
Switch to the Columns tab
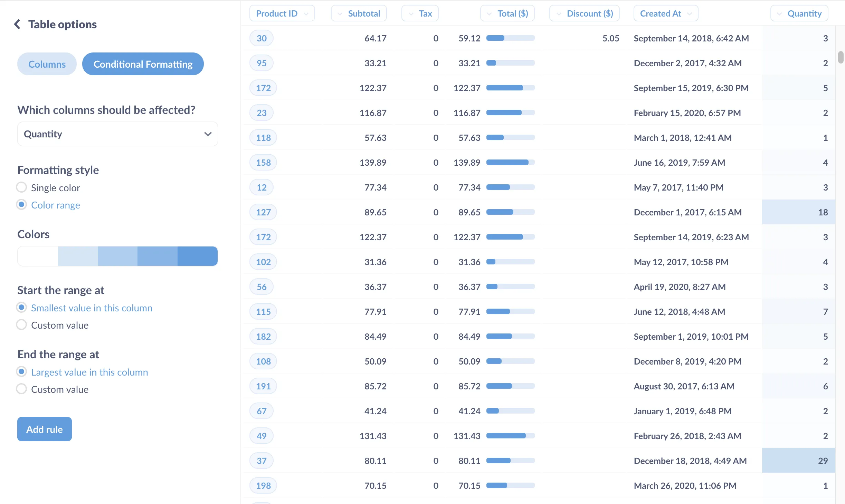click(47, 64)
